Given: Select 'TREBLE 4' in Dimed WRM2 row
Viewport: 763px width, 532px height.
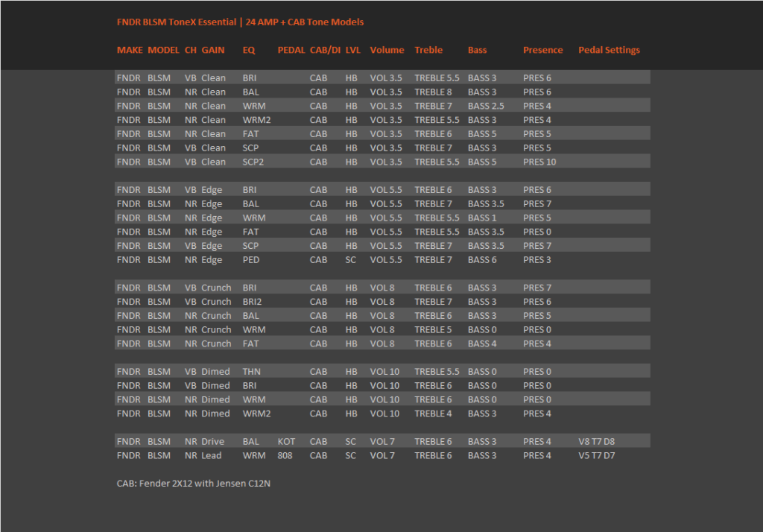Looking at the screenshot, I should click(x=433, y=414).
